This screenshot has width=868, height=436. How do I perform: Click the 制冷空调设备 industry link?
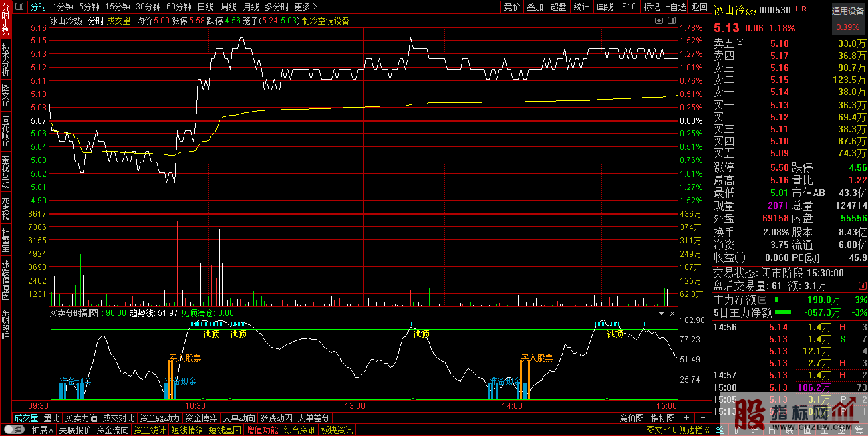point(325,21)
